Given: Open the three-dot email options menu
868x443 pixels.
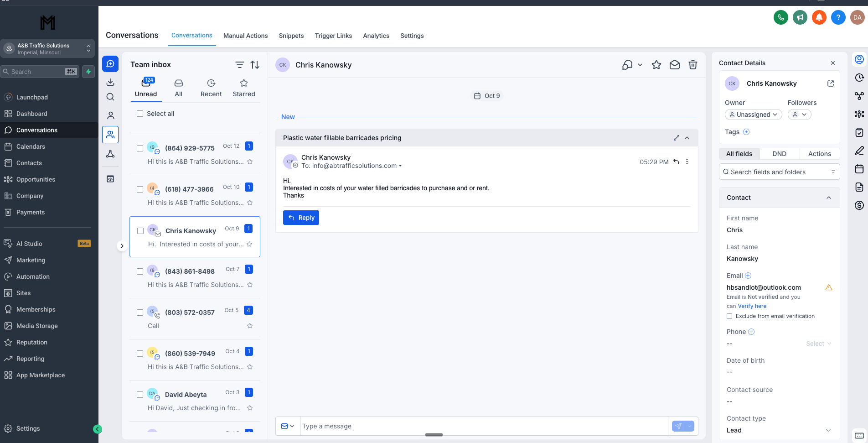Looking at the screenshot, I should click(687, 162).
